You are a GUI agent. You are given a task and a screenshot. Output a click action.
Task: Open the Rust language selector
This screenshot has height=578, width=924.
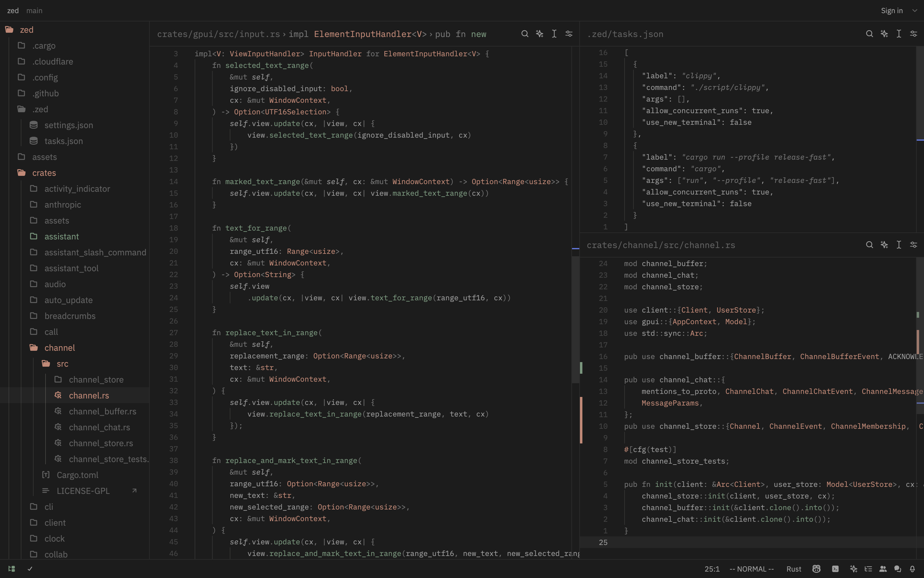click(794, 569)
